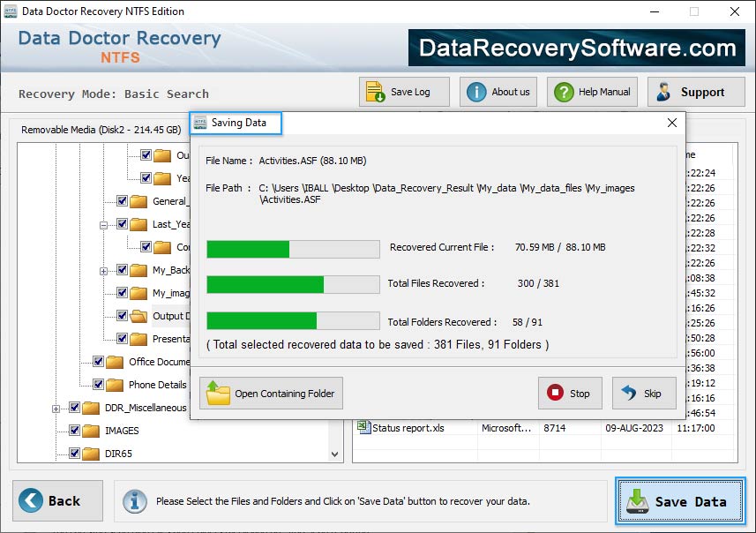Screen dimensions: 756x533
Task: Click the scrollbar down arrow in folder tree
Action: tap(334, 454)
